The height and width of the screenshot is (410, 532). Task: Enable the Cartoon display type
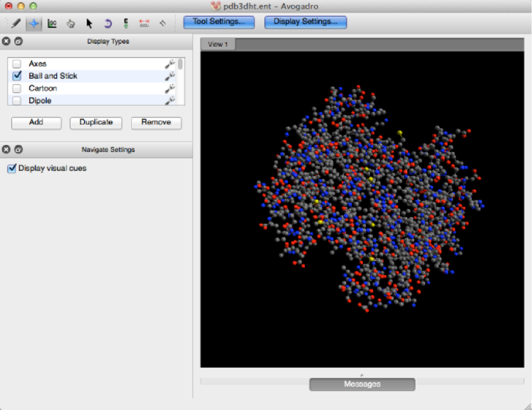pos(17,88)
